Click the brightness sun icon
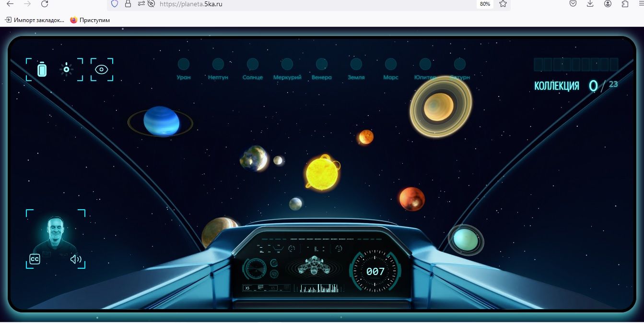 (x=66, y=70)
